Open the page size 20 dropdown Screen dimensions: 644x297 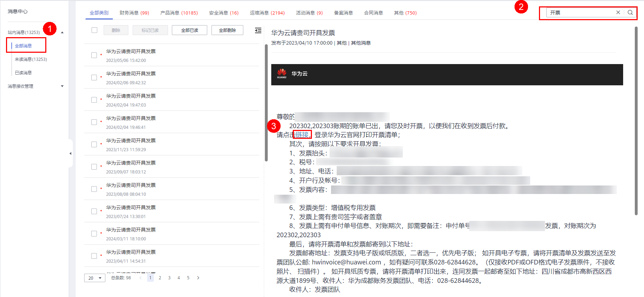tap(95, 278)
